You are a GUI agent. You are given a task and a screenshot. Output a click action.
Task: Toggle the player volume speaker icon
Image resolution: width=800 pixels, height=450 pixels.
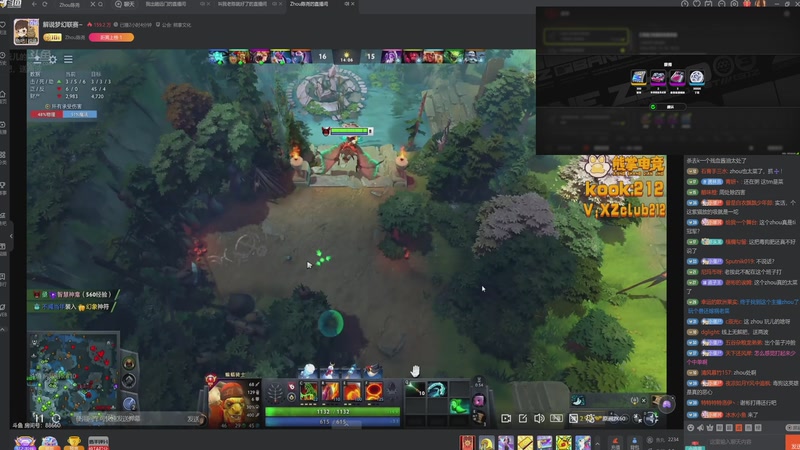click(x=539, y=418)
